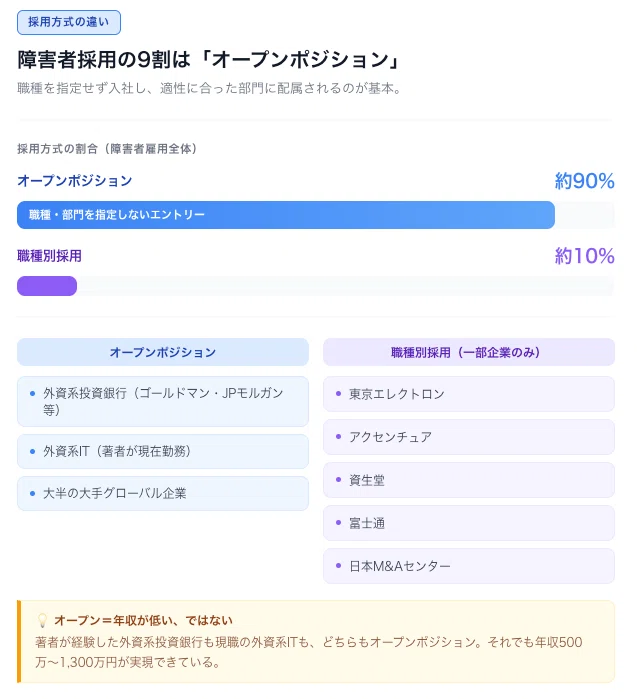Click the 日本M&Aセンター list item
637x699 pixels.
coord(469,566)
